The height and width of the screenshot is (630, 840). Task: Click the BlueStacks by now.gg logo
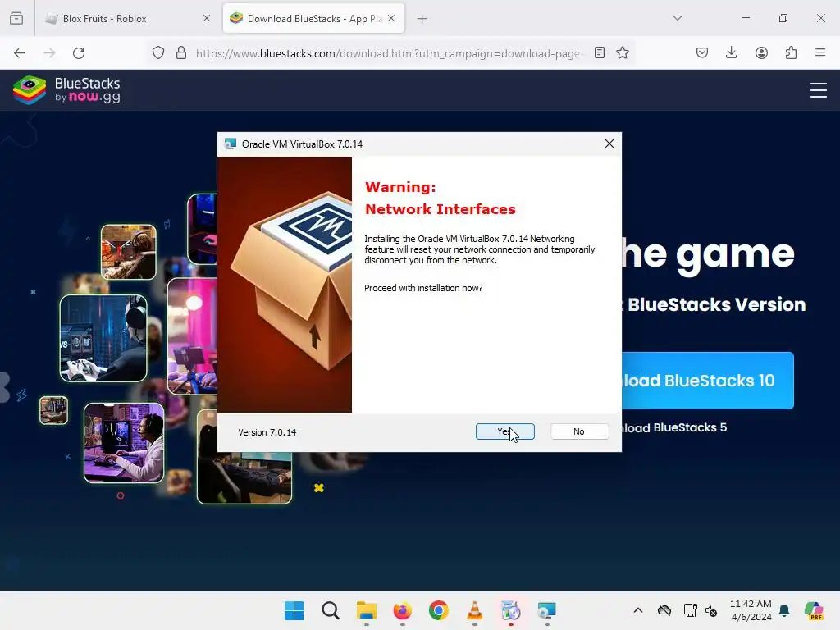66,90
